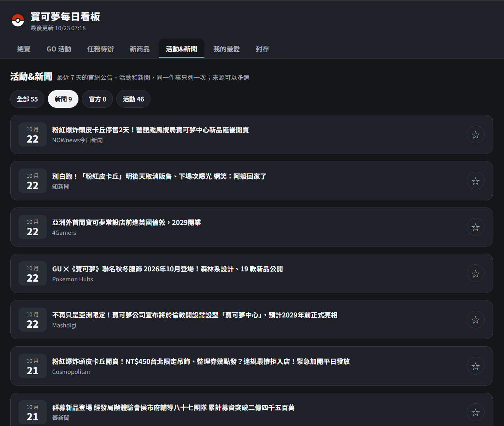Click the 最後更新 10/23 07:18 timestamp

58,28
